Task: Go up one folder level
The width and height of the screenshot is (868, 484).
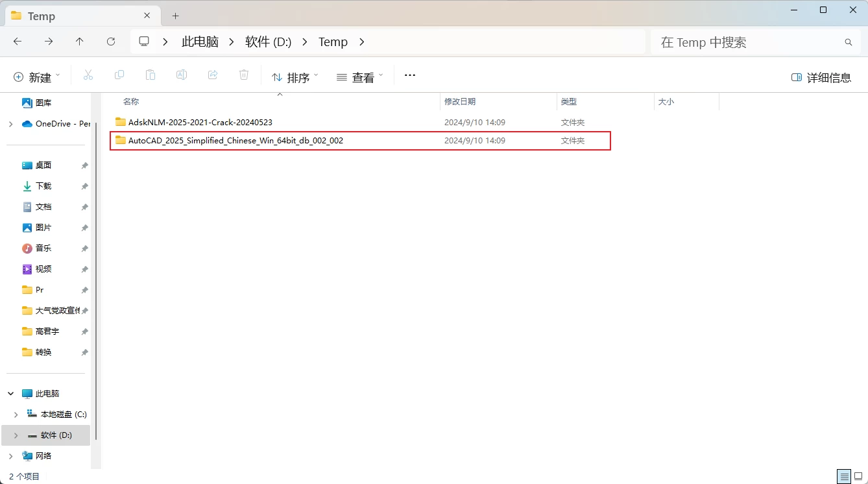Action: 80,42
